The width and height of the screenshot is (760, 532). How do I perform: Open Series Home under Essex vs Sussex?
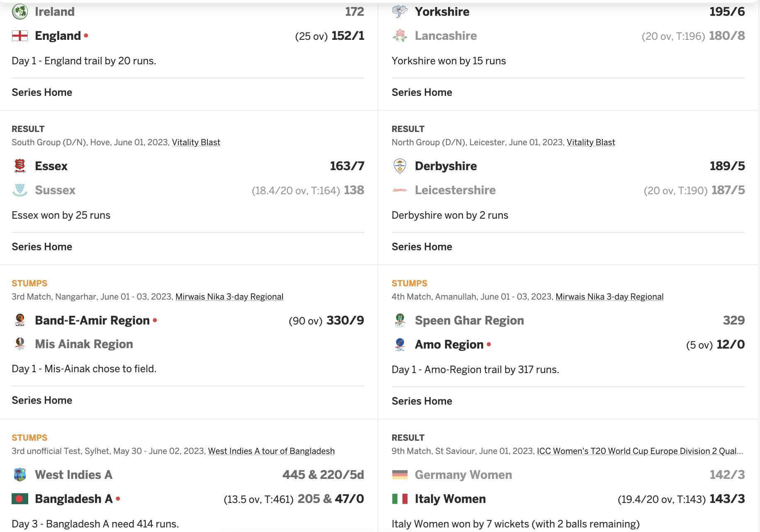point(42,247)
